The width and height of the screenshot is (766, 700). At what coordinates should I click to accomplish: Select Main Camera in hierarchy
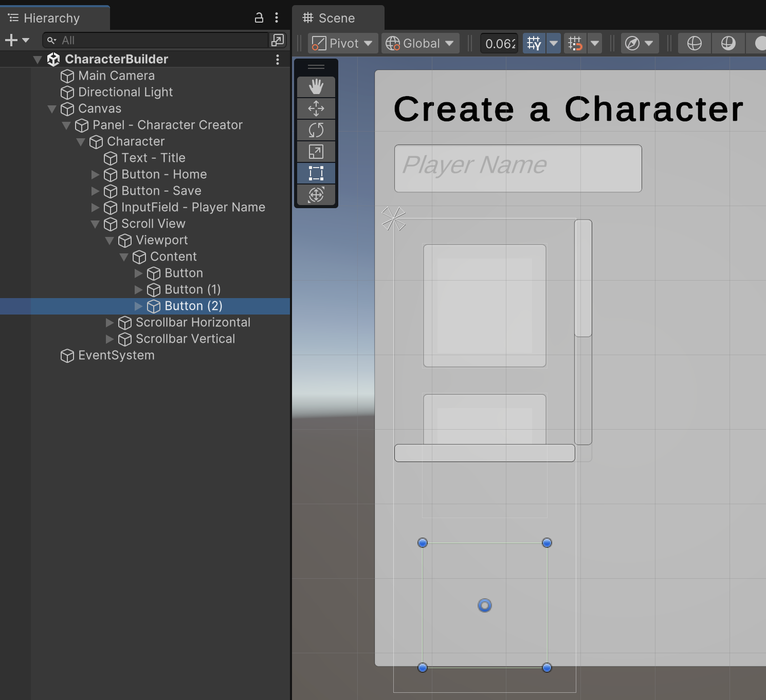(x=116, y=76)
